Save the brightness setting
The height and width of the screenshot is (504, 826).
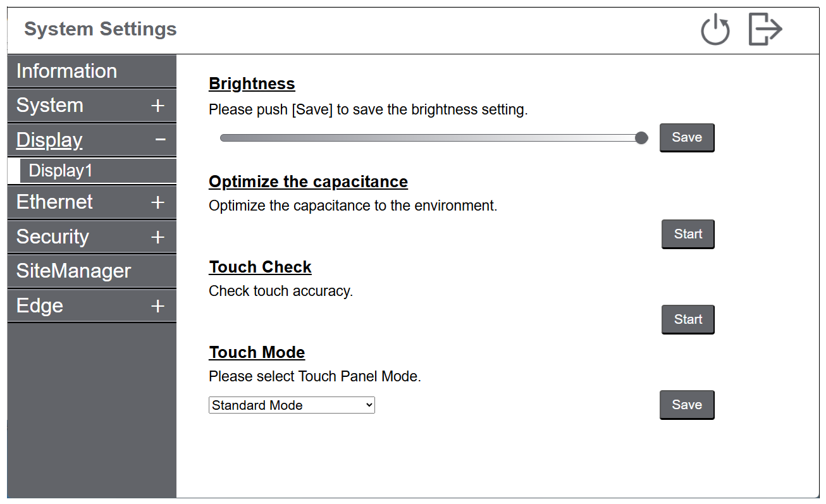(x=687, y=137)
